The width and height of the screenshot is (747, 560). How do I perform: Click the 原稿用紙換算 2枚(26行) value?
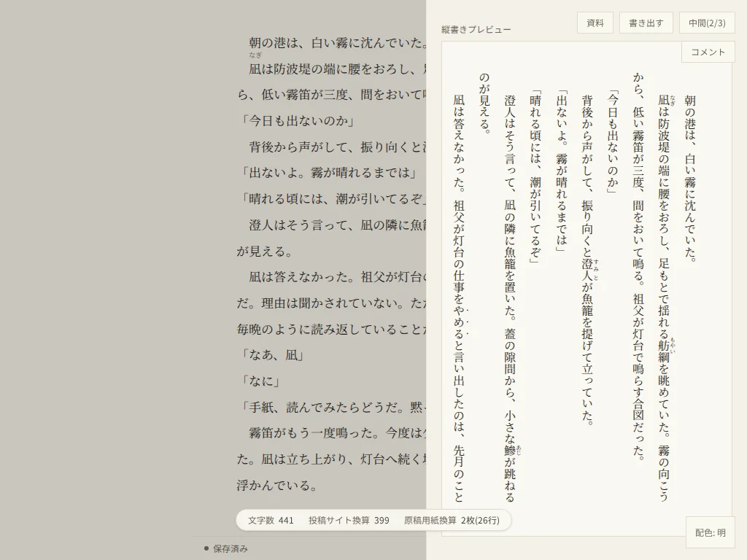coord(452,521)
